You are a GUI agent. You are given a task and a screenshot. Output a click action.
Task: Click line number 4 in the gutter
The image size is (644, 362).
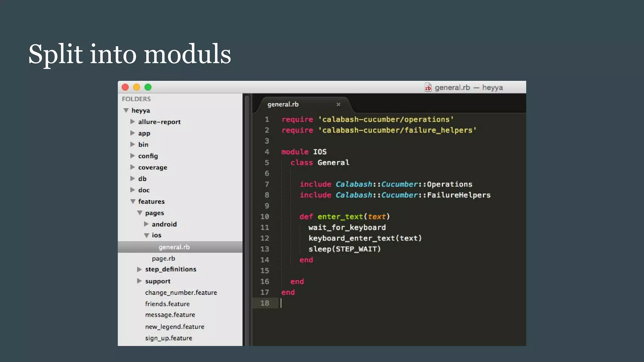pos(267,152)
